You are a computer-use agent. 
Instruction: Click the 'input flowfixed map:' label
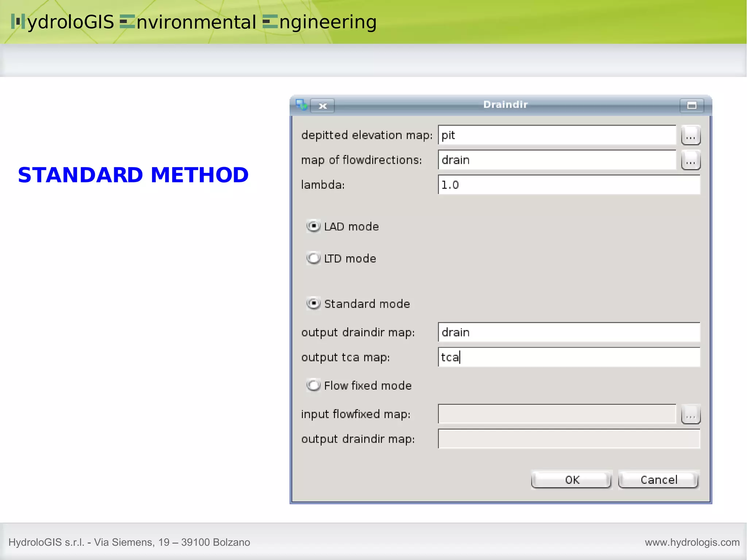coord(356,414)
